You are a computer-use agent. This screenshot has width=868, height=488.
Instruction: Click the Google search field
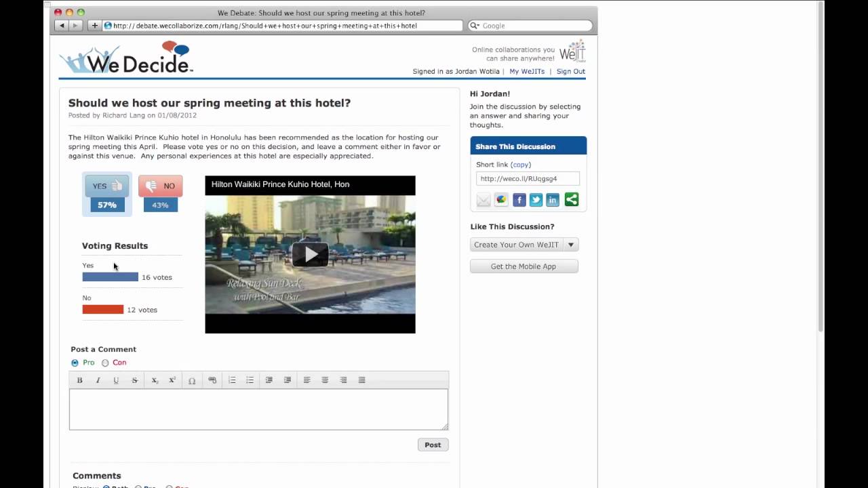point(530,26)
